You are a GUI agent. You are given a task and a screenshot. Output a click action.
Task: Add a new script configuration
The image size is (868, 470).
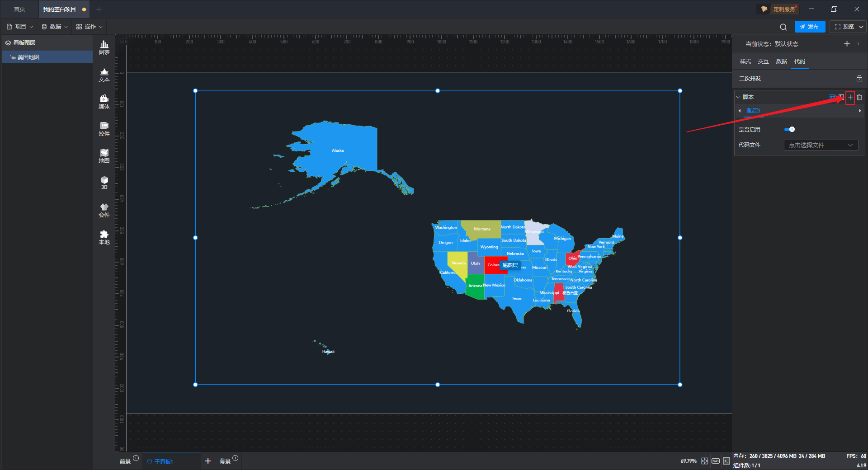tap(850, 97)
